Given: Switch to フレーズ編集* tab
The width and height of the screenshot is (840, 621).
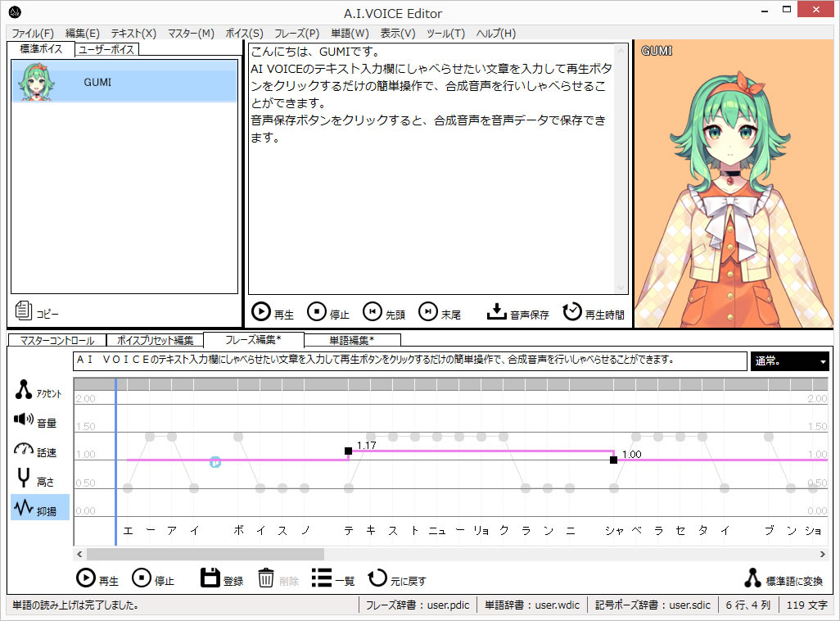Looking at the screenshot, I should tap(254, 339).
